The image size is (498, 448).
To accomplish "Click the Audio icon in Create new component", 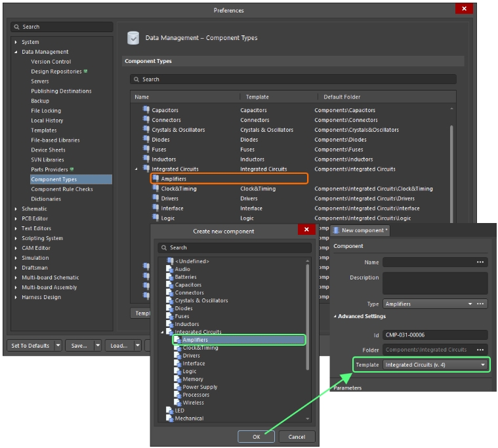I will tap(170, 269).
